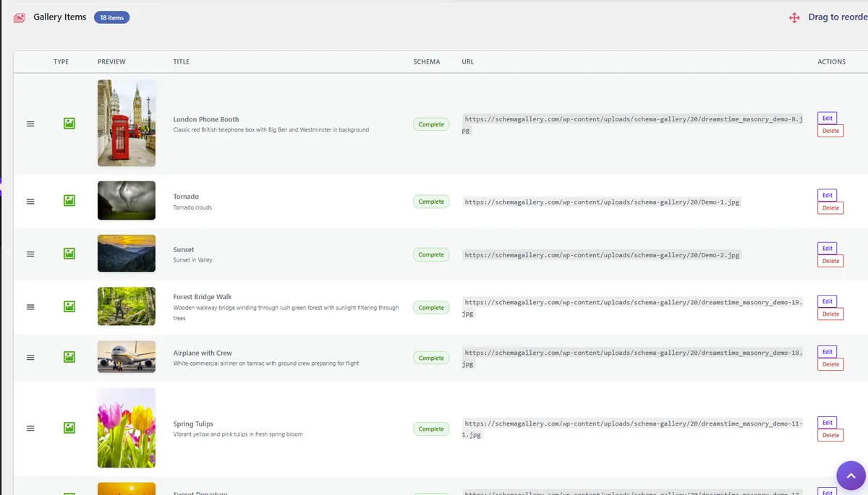Click the London Phone Booth title text
This screenshot has height=495, width=868.
206,119
